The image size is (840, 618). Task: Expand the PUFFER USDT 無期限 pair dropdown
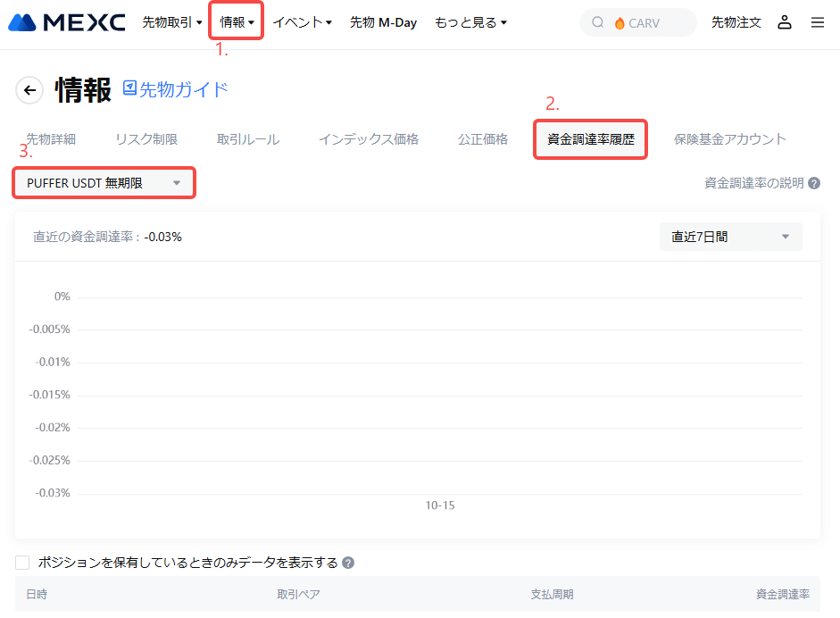pyautogui.click(x=104, y=183)
